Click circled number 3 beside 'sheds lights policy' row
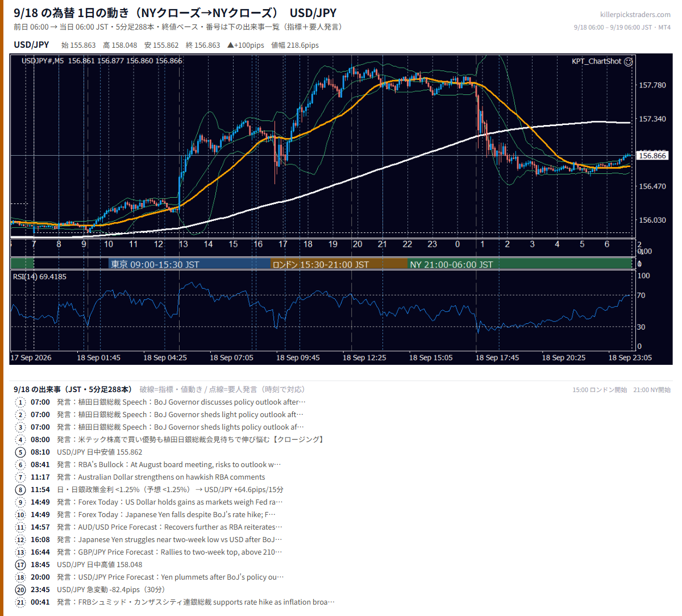 (x=20, y=427)
